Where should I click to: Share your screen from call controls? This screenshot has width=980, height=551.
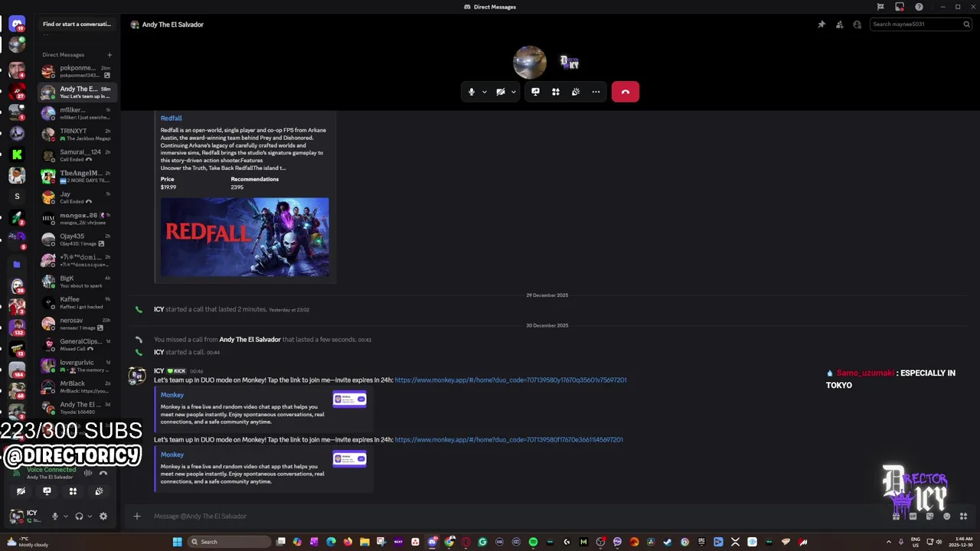pos(535,92)
